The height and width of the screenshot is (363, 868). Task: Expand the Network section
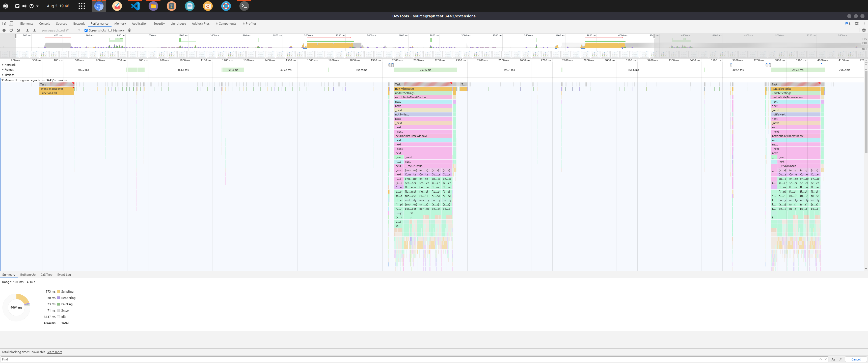tap(2, 65)
